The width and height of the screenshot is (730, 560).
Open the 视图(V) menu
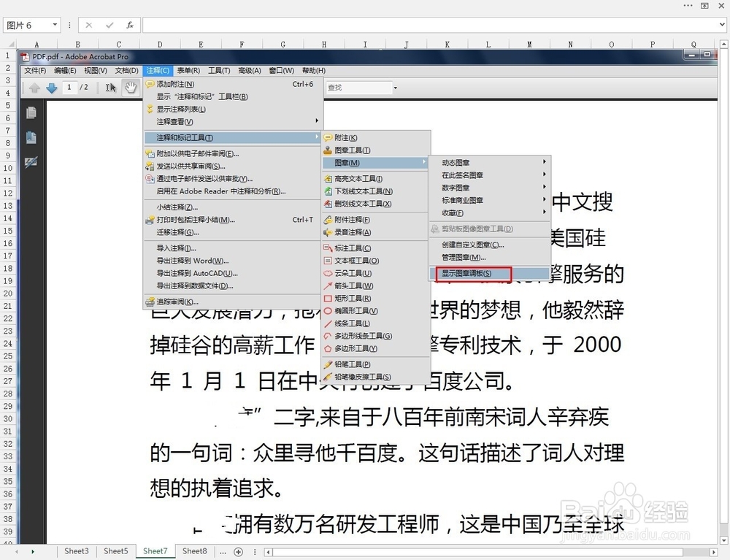coord(96,71)
